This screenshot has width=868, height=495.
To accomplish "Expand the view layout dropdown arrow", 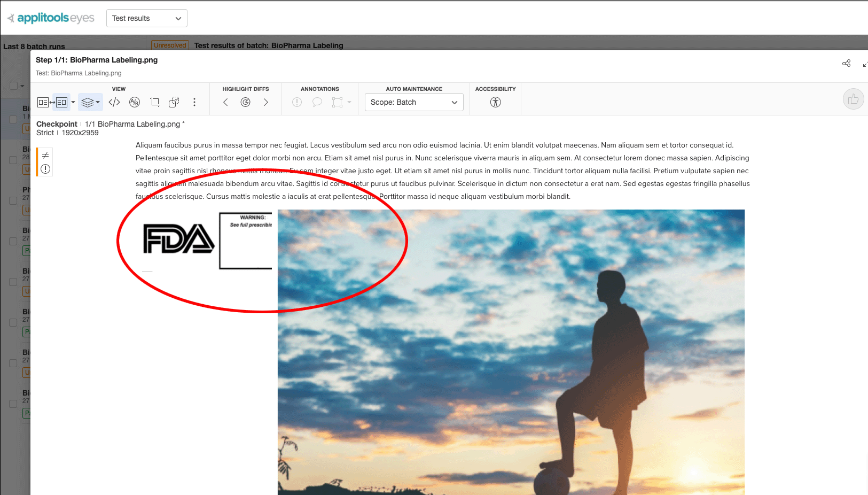I will click(74, 102).
